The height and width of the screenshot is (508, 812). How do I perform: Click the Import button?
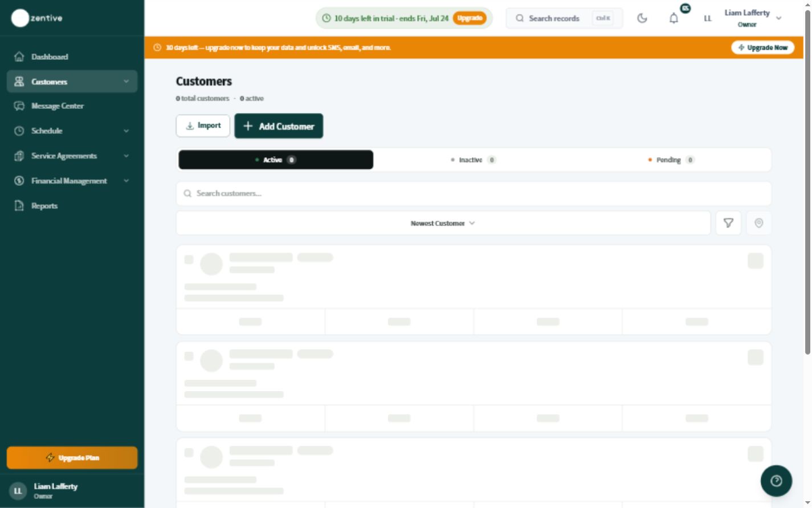point(203,125)
